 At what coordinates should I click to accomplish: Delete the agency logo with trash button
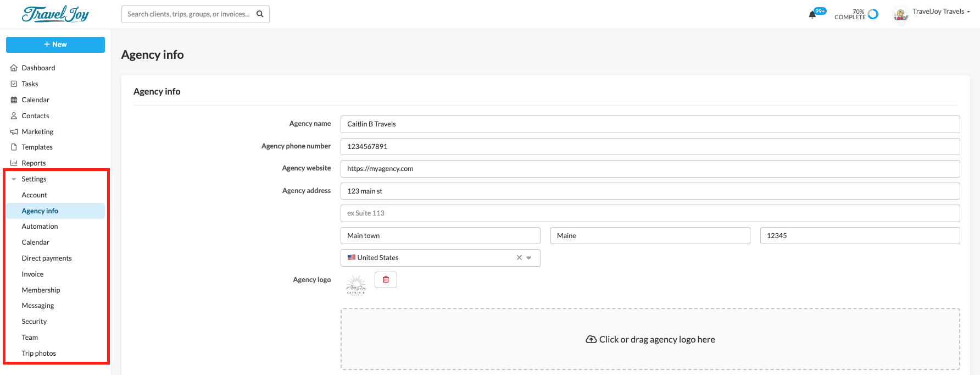tap(386, 280)
